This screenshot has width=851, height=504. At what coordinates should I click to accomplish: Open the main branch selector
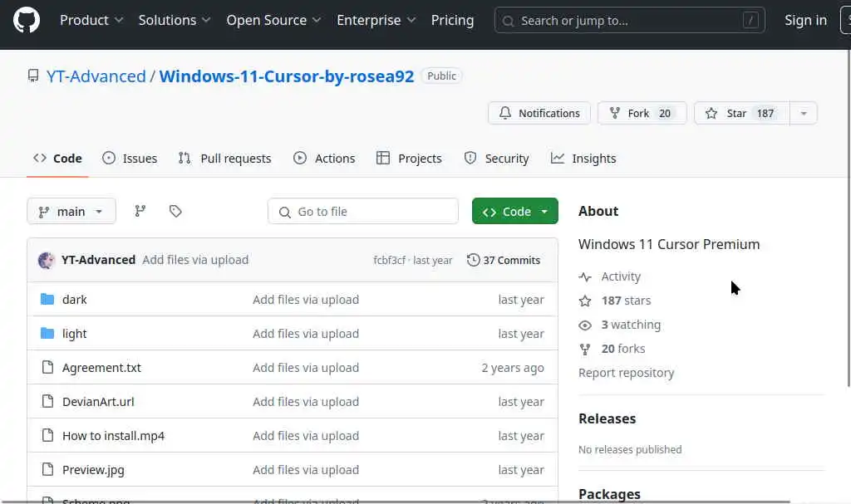(71, 211)
